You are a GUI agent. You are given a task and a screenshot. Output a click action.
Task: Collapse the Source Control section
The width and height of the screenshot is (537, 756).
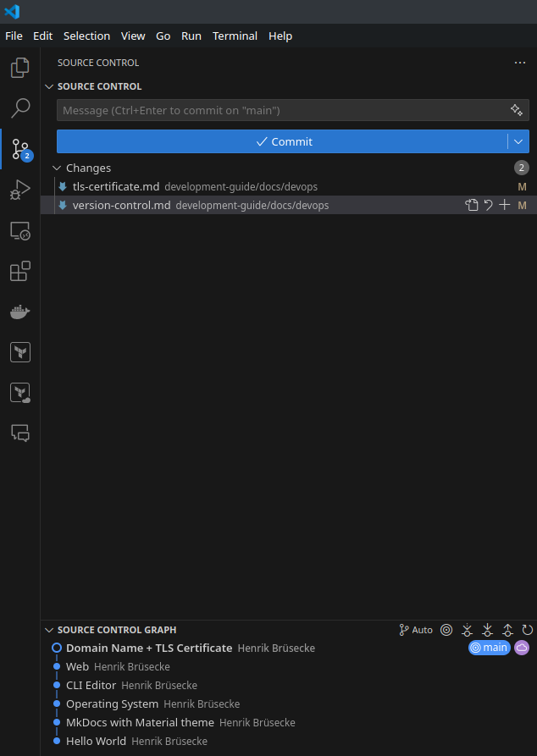tap(49, 87)
